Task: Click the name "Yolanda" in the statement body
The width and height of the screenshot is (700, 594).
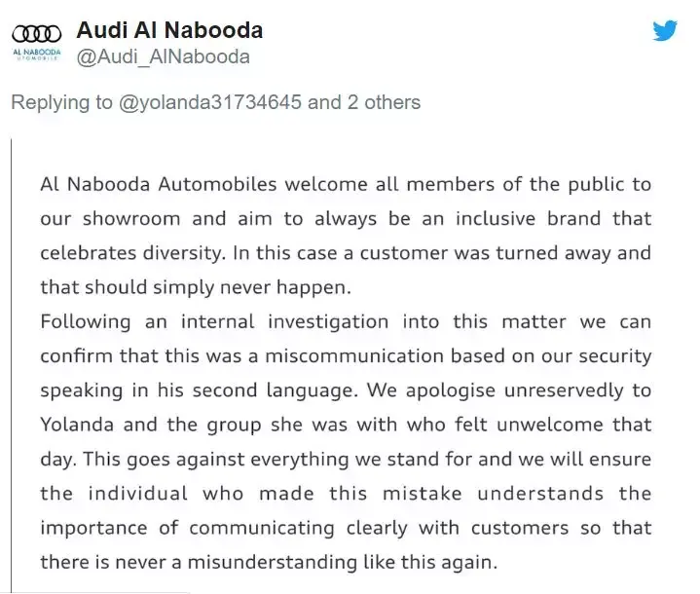Action: coord(77,425)
